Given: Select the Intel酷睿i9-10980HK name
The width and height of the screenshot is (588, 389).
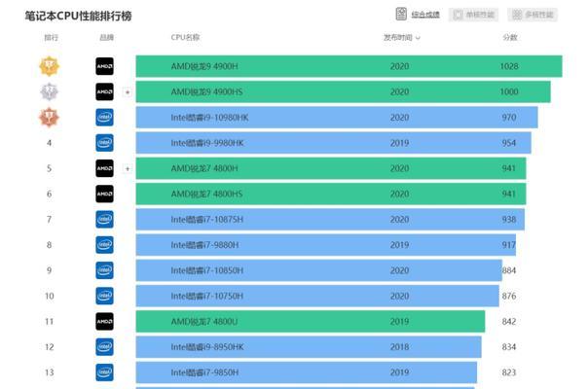Looking at the screenshot, I should (x=209, y=118).
